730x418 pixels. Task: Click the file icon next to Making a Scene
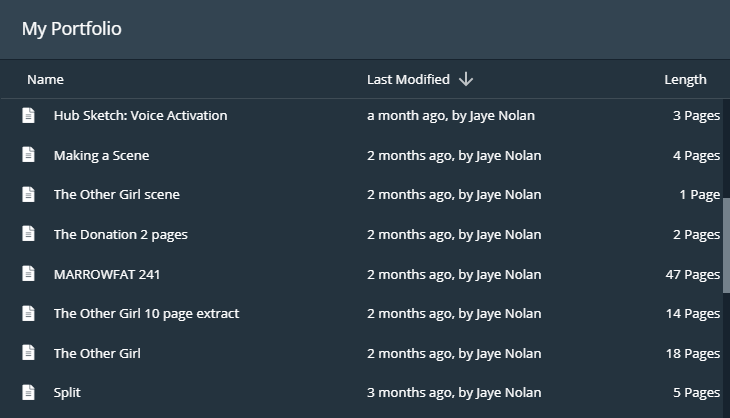point(29,155)
